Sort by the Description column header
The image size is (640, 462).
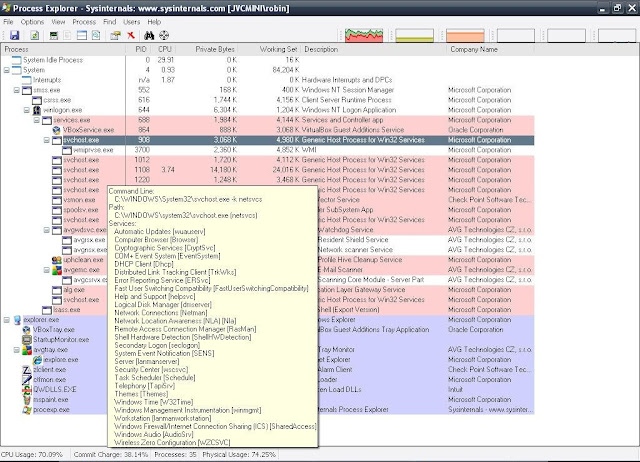(x=373, y=49)
